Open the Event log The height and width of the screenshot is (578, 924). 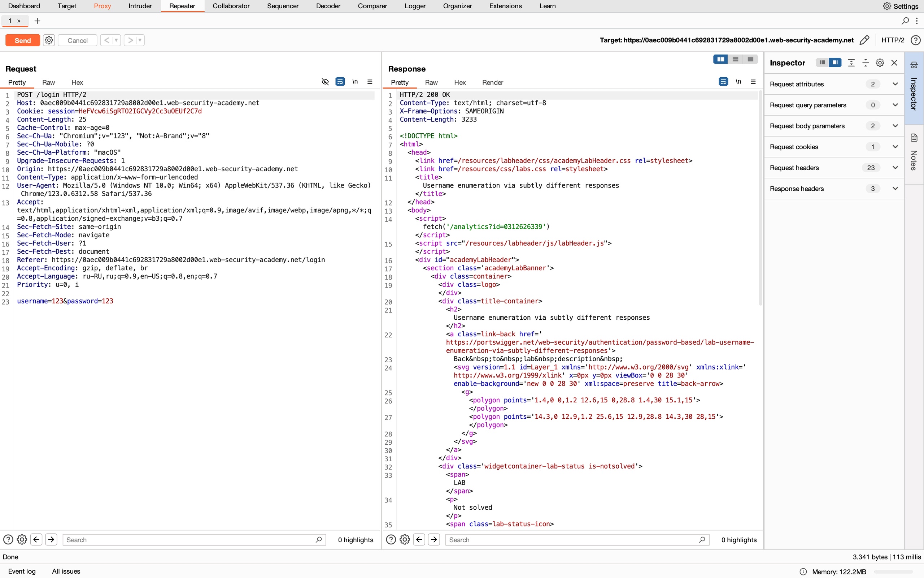coord(22,571)
